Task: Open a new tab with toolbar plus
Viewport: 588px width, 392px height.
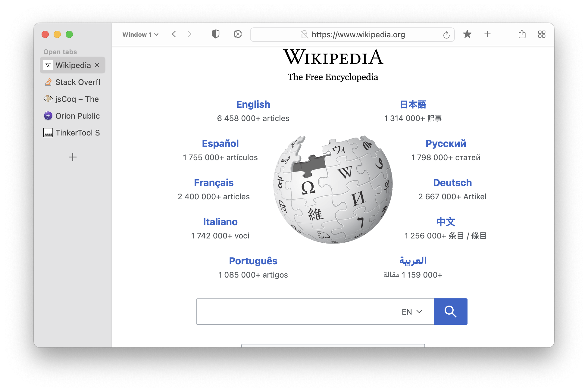Action: [487, 34]
